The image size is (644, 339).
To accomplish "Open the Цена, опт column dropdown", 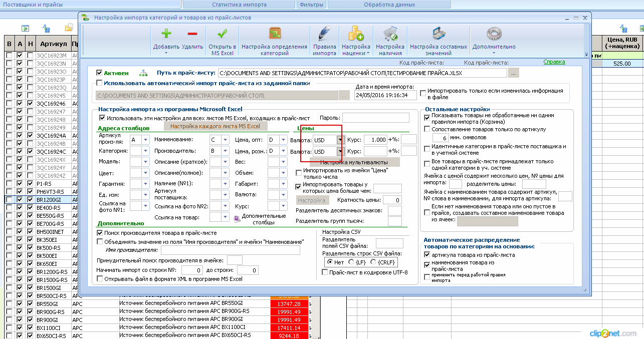I will coord(283,140).
